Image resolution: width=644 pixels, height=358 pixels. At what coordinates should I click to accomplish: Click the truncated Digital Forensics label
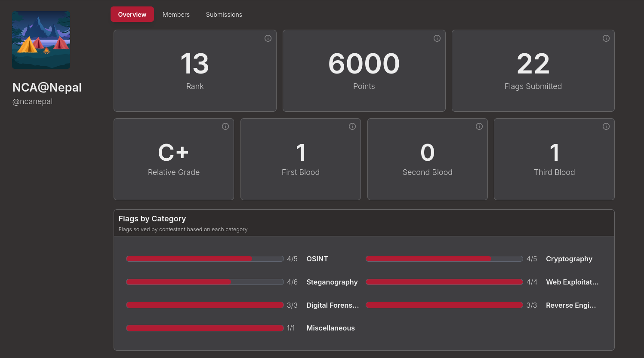click(332, 305)
